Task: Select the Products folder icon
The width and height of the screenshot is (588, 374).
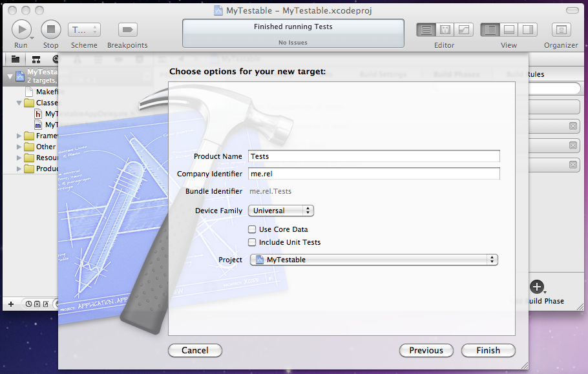Action: pos(29,169)
